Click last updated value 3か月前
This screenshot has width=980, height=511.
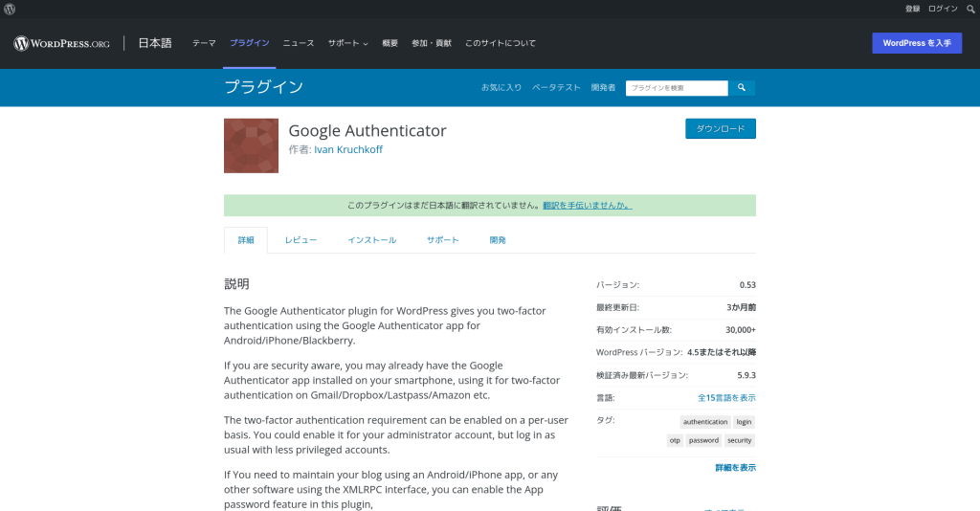(x=742, y=307)
